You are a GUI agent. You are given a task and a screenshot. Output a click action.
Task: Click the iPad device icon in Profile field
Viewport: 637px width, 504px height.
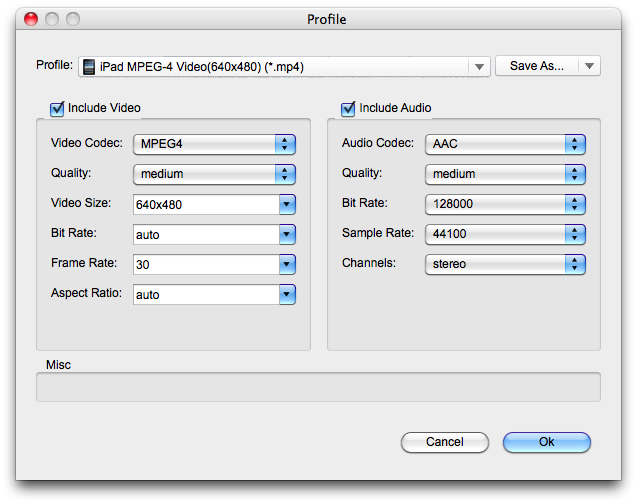point(89,67)
